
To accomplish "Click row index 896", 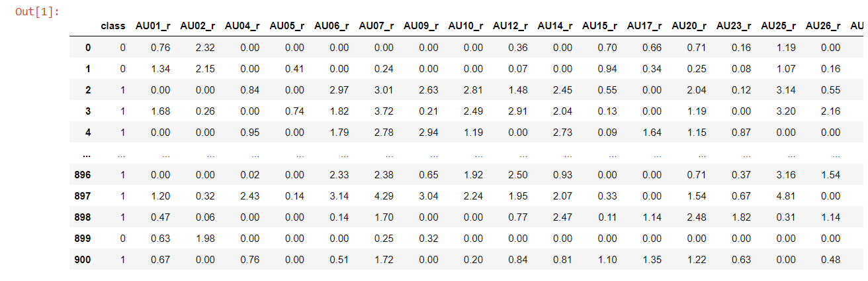I will point(83,175).
